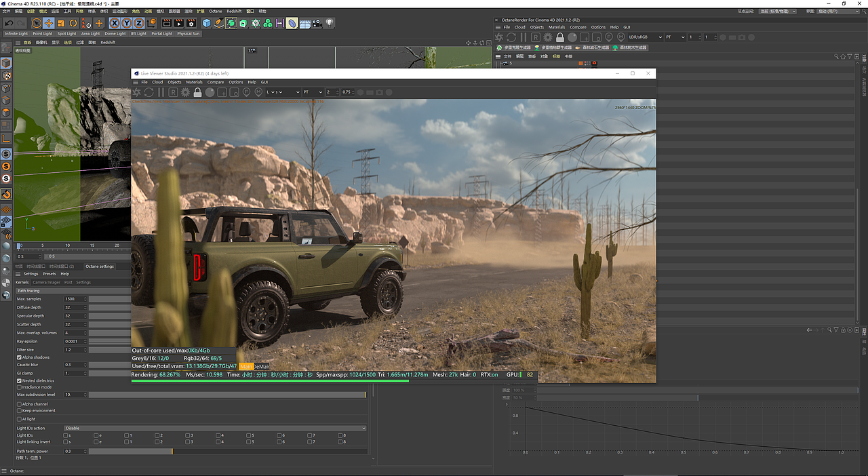Click filter funnel icon in object manager

click(x=849, y=56)
